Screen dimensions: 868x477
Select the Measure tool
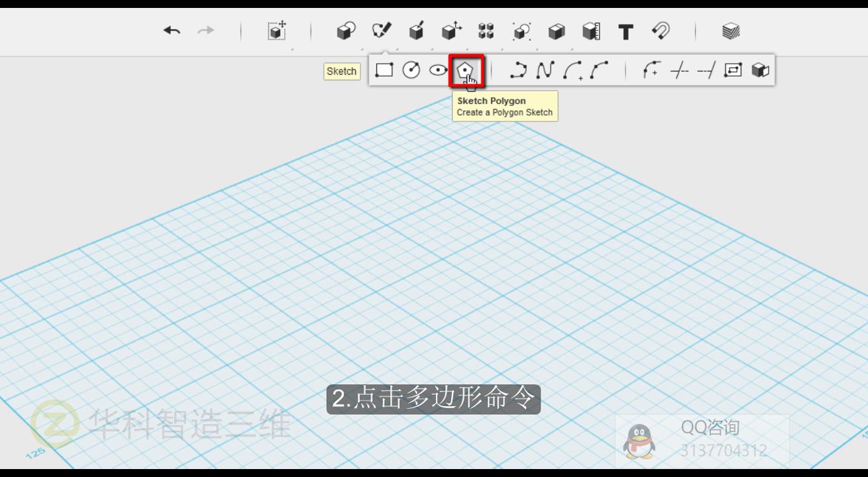tap(591, 31)
